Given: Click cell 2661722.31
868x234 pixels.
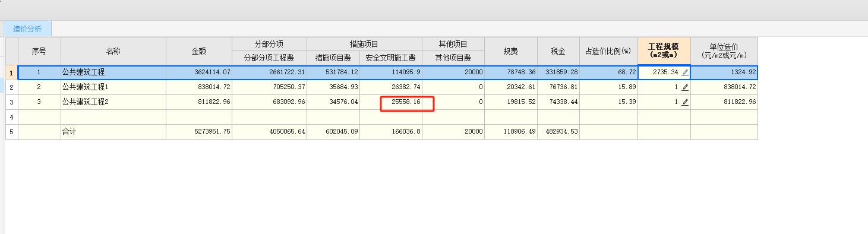Looking at the screenshot, I should coord(269,72).
